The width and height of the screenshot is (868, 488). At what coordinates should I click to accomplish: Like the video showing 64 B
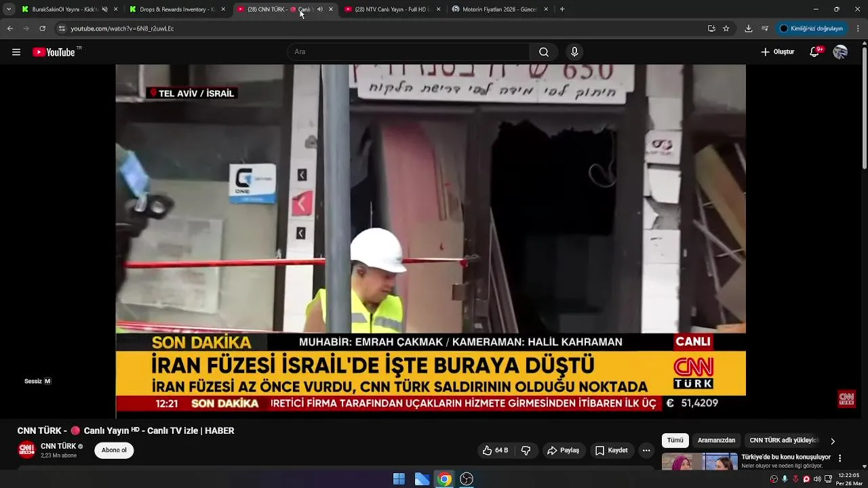point(495,451)
